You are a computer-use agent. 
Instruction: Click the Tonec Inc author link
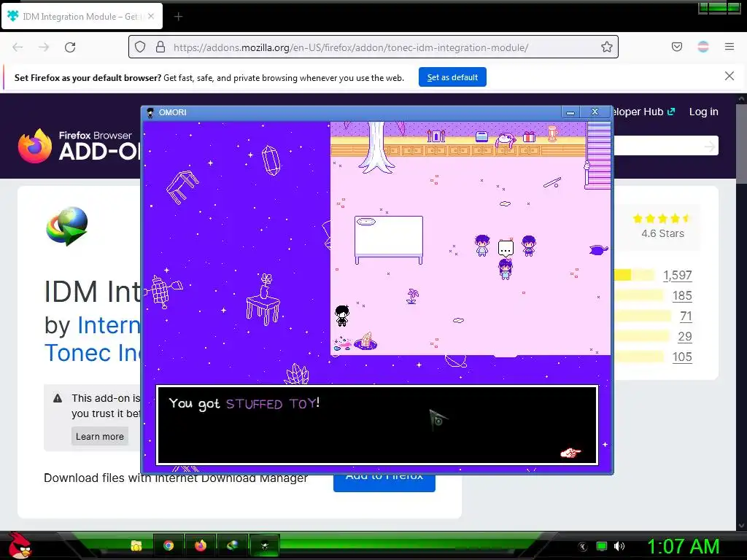click(x=93, y=353)
